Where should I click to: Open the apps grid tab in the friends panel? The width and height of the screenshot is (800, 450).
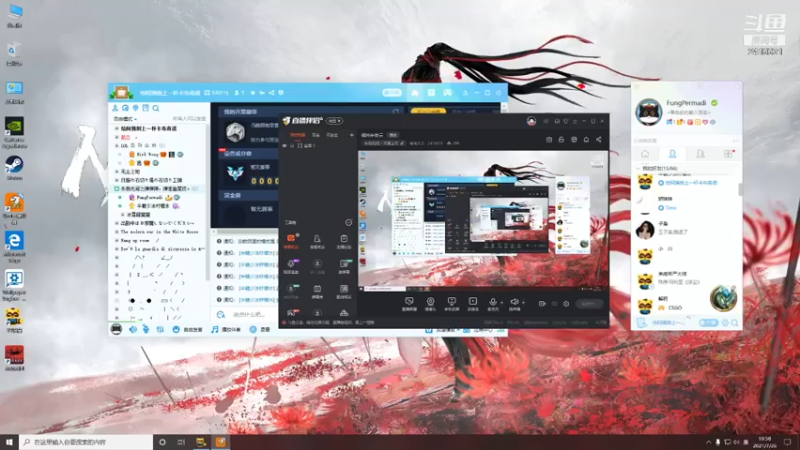click(728, 154)
